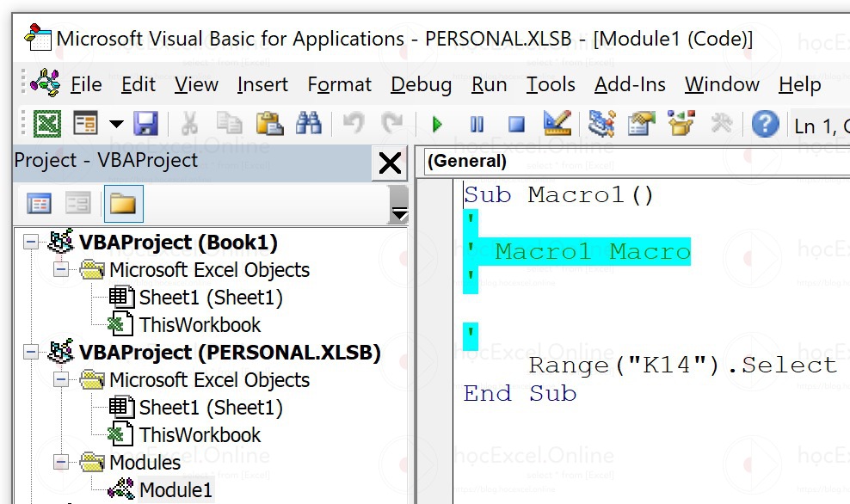Open the Add-Ins menu

click(x=629, y=84)
